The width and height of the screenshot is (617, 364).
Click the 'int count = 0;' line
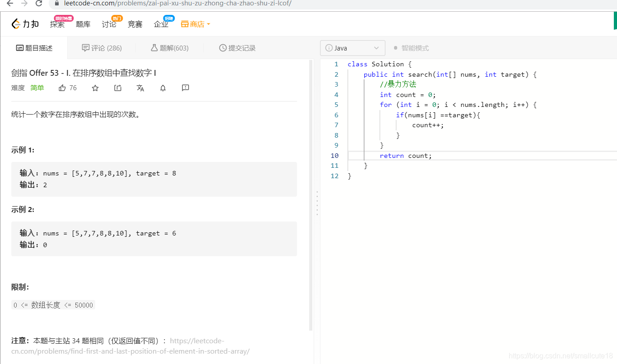click(408, 95)
